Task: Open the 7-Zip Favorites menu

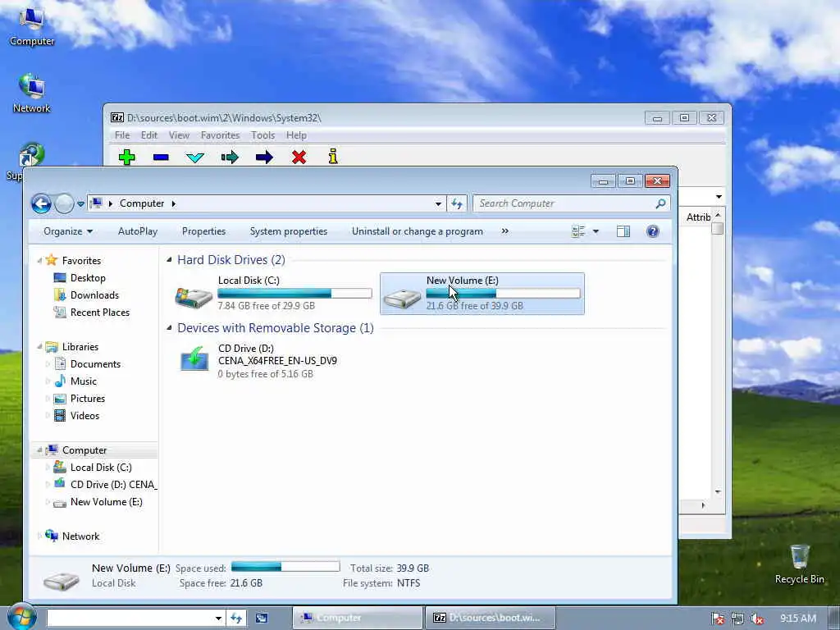Action: coord(220,135)
